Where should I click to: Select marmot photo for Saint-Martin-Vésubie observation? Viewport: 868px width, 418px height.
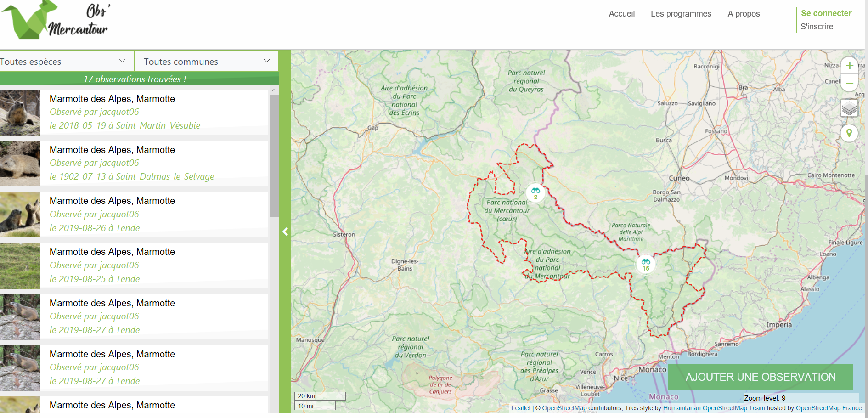coord(20,113)
